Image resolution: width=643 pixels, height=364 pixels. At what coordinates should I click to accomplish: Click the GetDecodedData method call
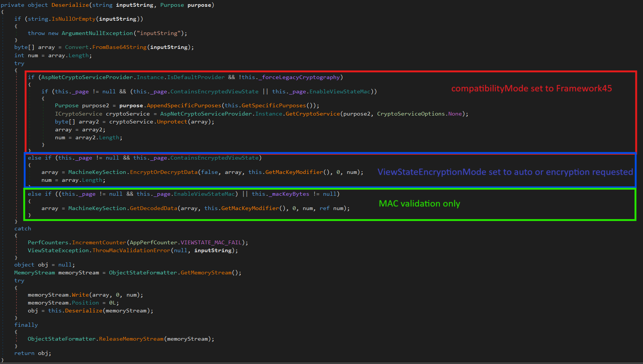click(x=153, y=208)
